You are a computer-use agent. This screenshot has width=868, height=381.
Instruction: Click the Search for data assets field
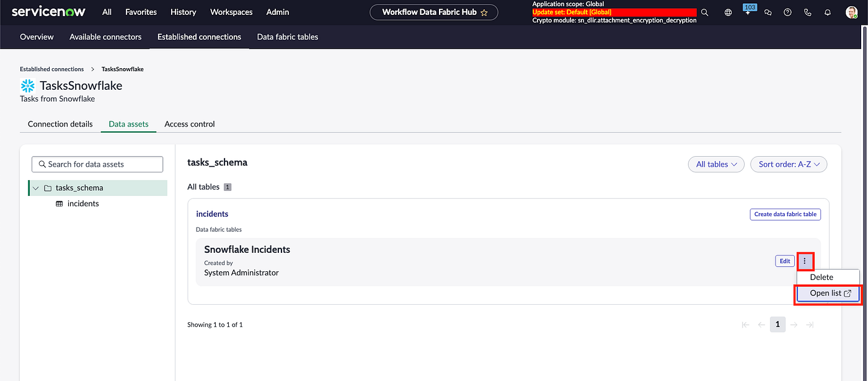97,164
